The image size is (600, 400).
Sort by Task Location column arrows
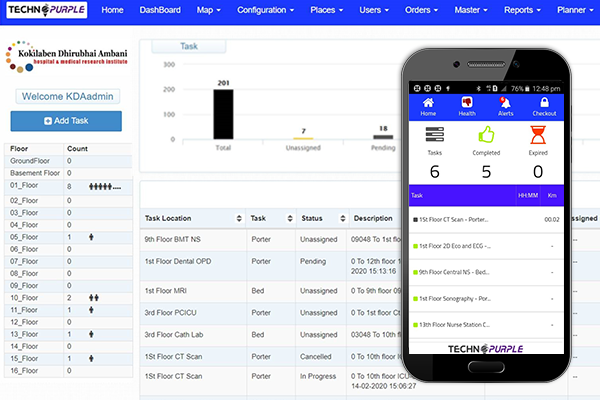click(x=239, y=218)
